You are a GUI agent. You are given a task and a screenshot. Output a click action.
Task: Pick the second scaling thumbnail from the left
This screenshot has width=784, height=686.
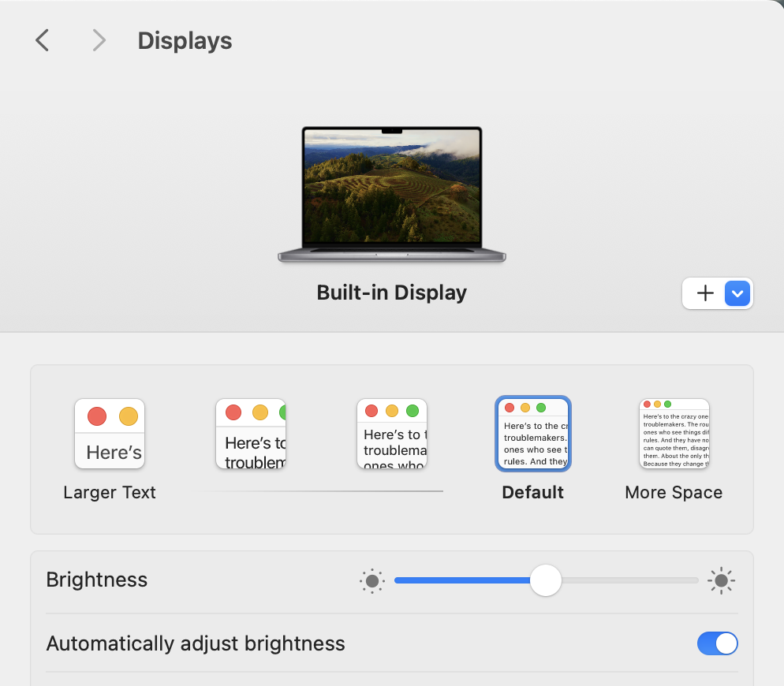251,434
